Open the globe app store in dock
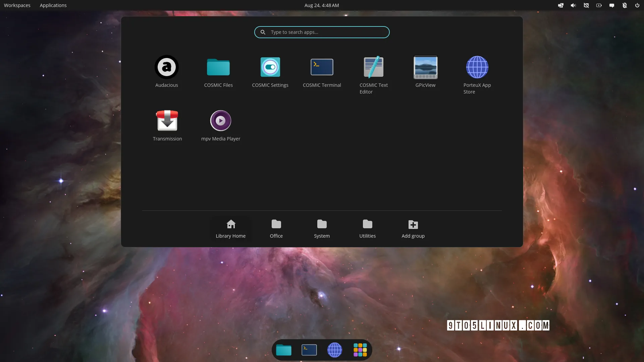 (335, 350)
